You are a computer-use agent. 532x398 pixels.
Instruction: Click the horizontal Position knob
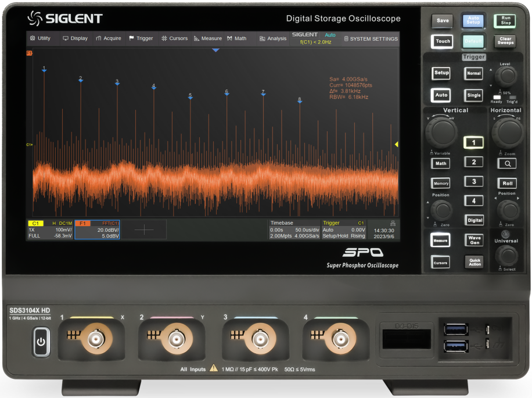(x=508, y=210)
